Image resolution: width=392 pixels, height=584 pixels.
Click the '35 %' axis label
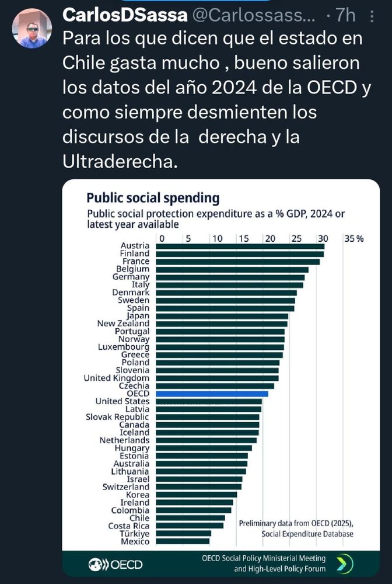[353, 238]
